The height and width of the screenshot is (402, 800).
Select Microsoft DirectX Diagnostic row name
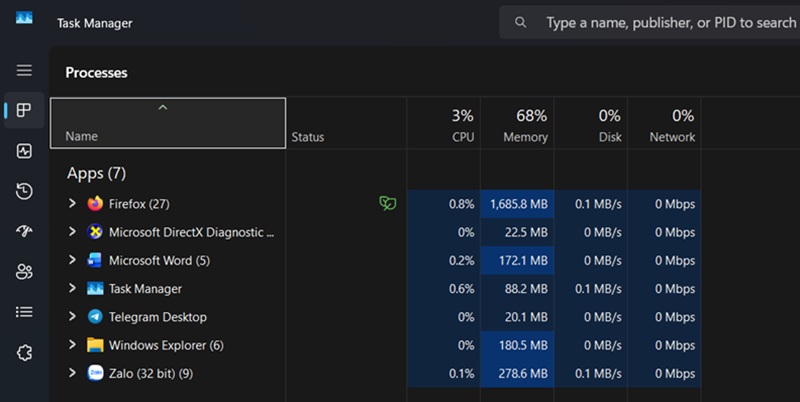point(191,232)
